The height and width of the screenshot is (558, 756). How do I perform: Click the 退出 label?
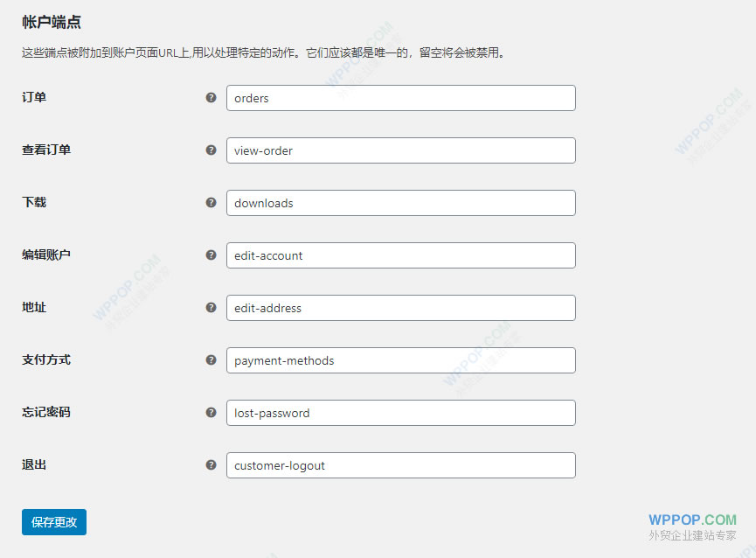34,465
